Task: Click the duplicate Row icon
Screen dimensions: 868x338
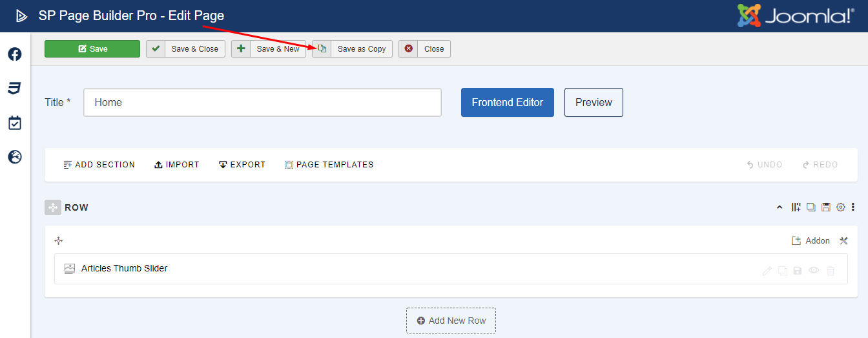Action: 811,207
